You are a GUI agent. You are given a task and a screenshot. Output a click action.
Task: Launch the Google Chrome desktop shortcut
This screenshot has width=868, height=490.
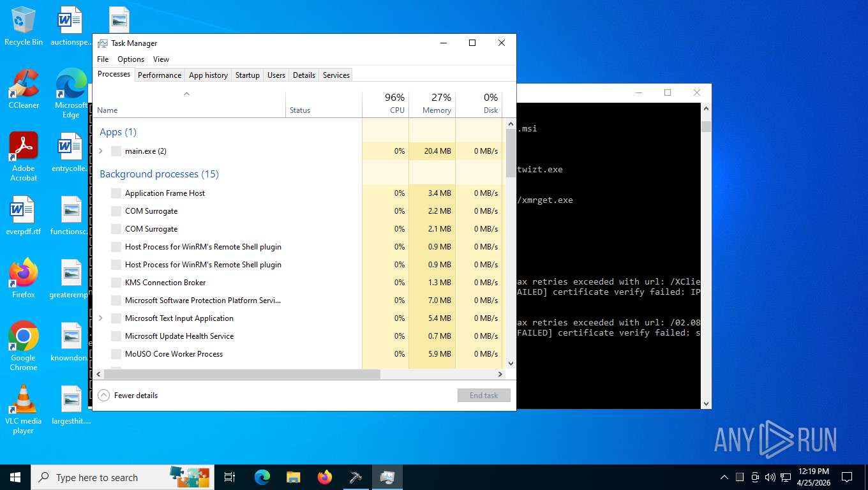tap(24, 346)
